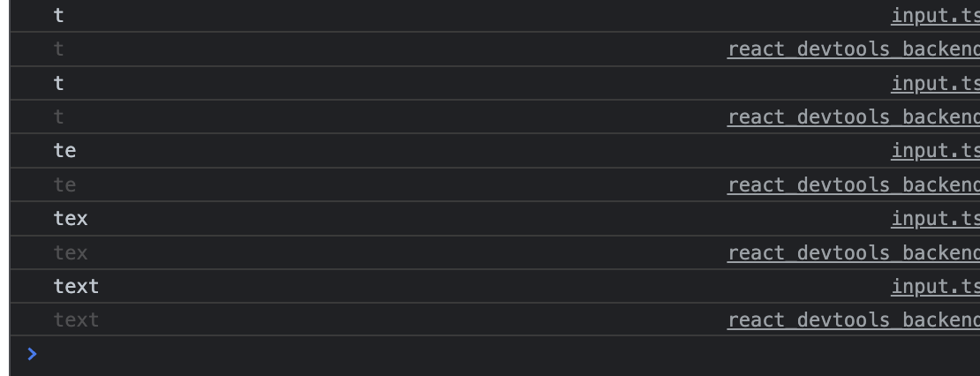Select the dimmed "te" log message
The width and height of the screenshot is (980, 376).
(x=65, y=185)
